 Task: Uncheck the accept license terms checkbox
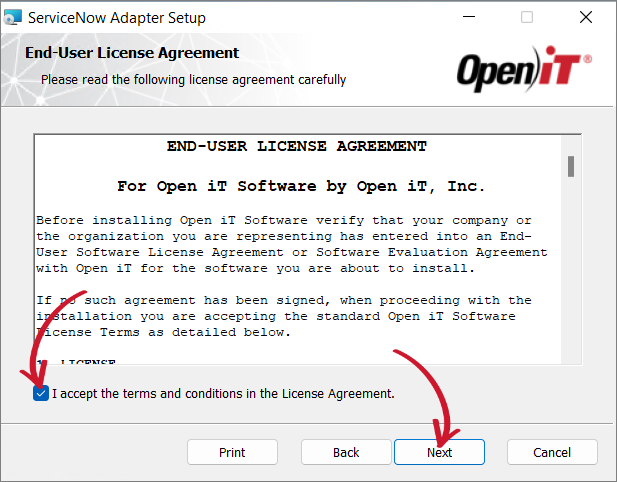(41, 393)
